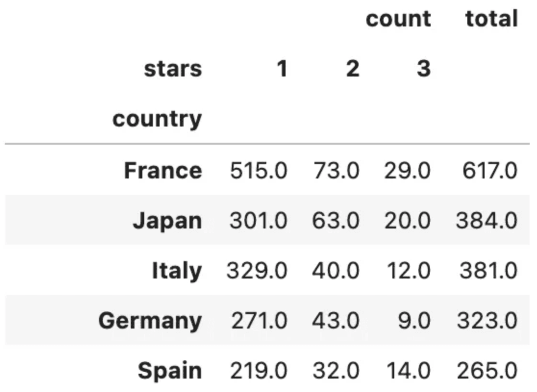Click the stars 1 column header
This screenshot has height=392, width=537.
pyautogui.click(x=282, y=69)
